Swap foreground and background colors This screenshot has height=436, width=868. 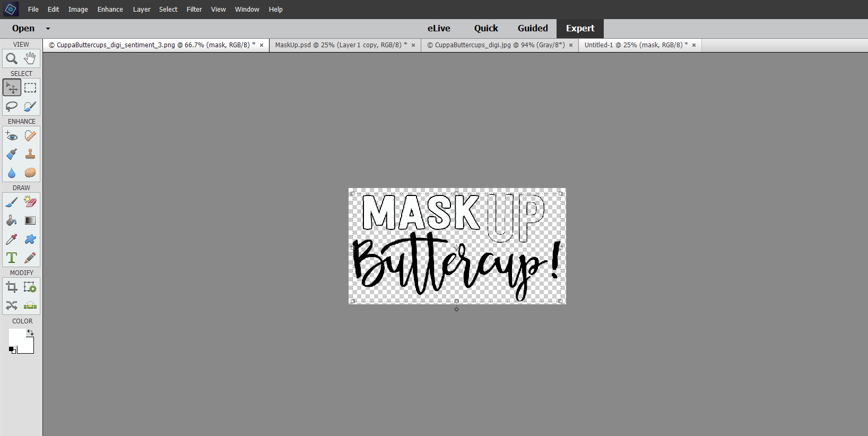click(30, 332)
